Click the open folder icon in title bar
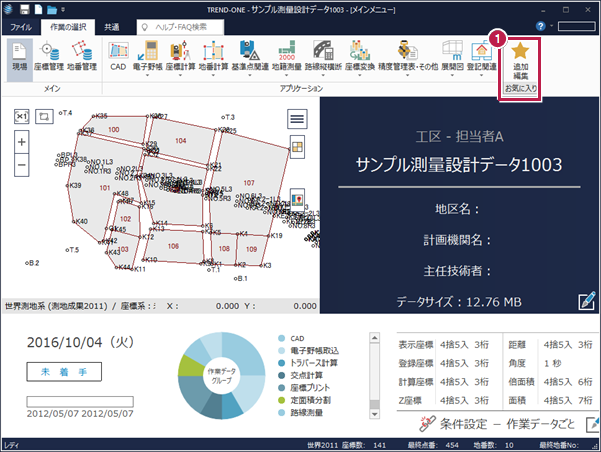 click(x=52, y=10)
